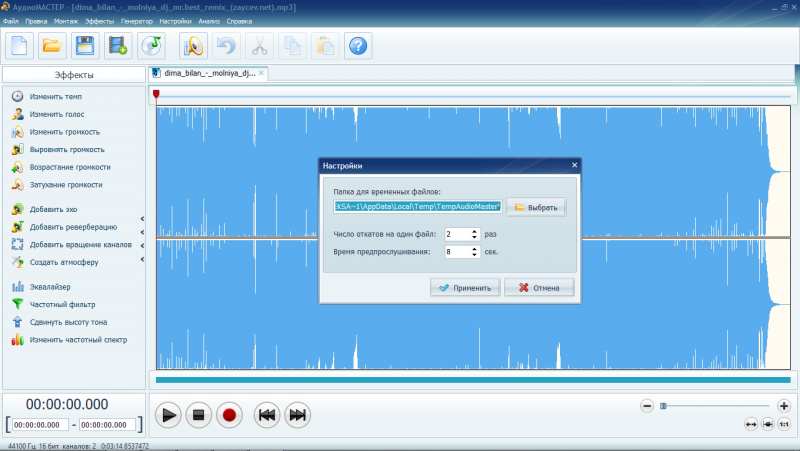This screenshot has width=800, height=451.
Task: Expand the 'Добавить эхо' effect arrow
Action: [142, 218]
